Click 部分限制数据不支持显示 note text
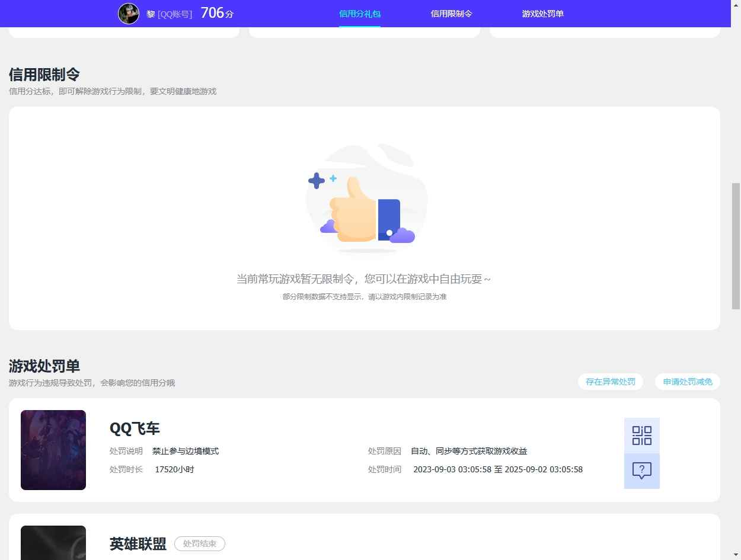Screen dimensions: 741x560 (365, 296)
